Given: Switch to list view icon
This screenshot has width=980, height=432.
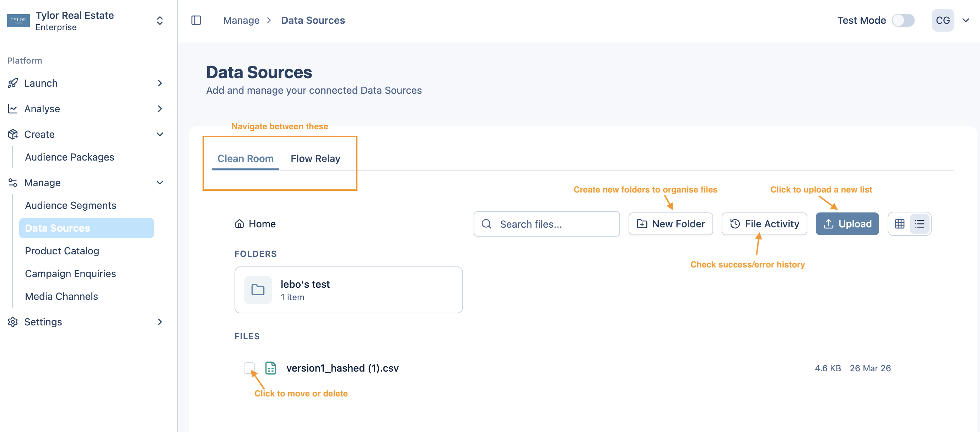Looking at the screenshot, I should point(919,223).
